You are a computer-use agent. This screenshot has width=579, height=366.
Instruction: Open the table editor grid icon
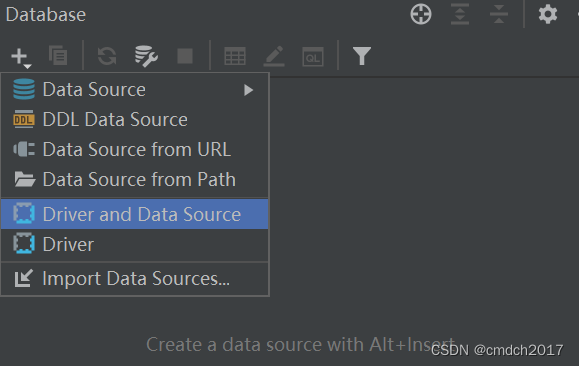(x=235, y=57)
